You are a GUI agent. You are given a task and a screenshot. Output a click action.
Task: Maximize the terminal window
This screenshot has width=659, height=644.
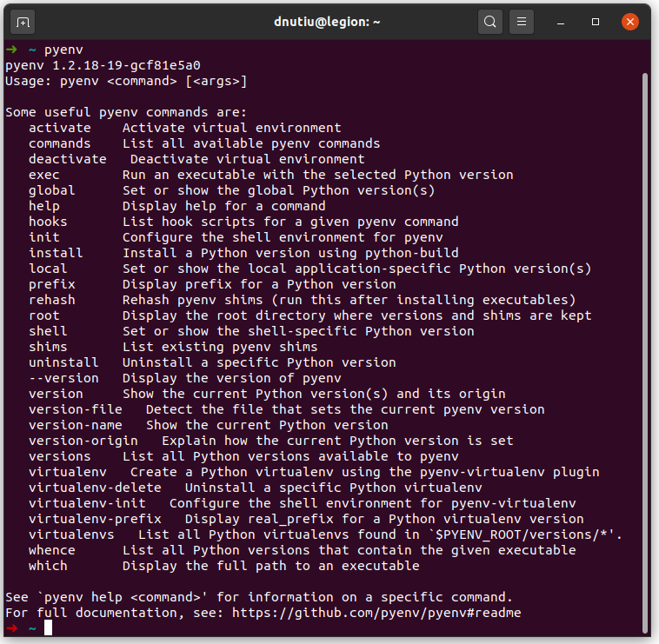[596, 21]
